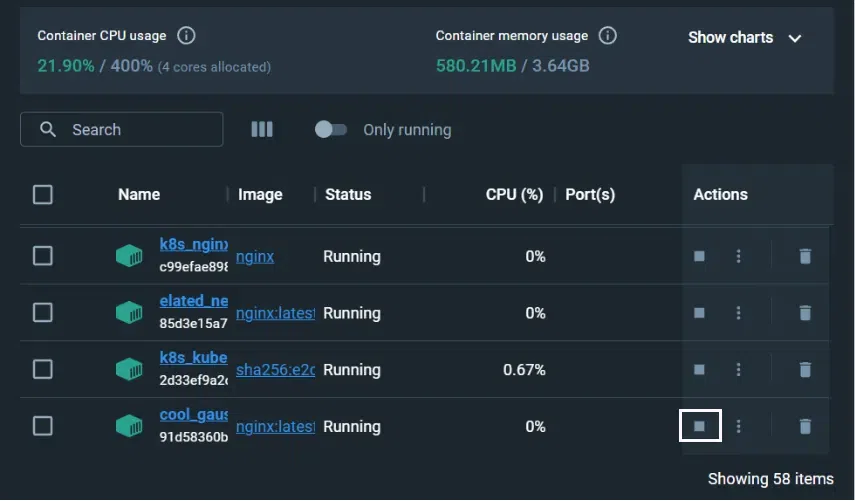This screenshot has height=501, width=855.
Task: Select the k8s_nginx container checkbox
Action: pos(43,256)
